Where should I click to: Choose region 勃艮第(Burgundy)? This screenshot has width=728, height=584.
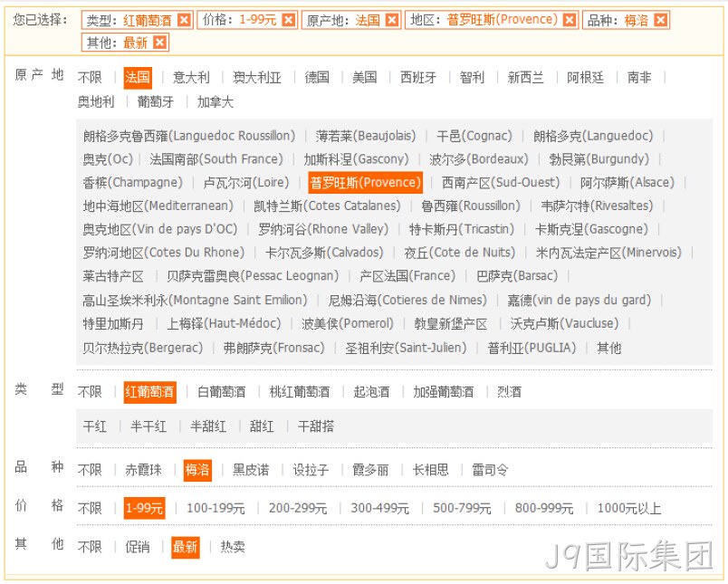pyautogui.click(x=599, y=159)
